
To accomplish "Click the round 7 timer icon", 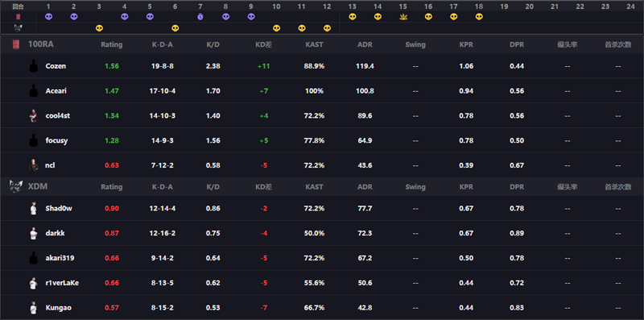I will point(200,17).
